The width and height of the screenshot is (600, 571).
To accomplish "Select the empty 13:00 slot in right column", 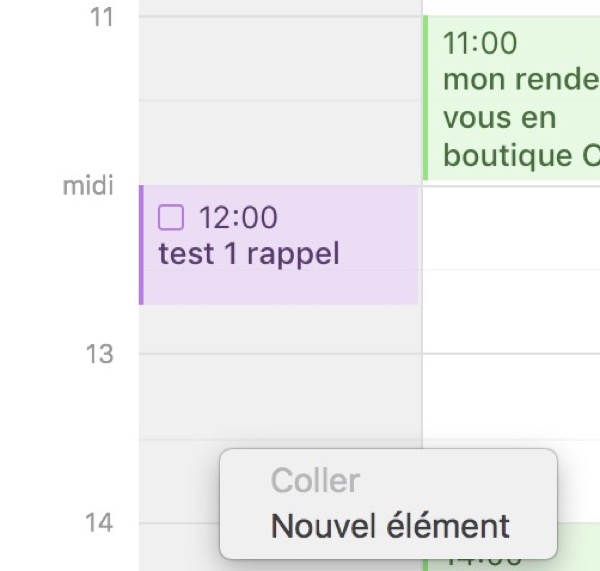I will click(x=510, y=395).
